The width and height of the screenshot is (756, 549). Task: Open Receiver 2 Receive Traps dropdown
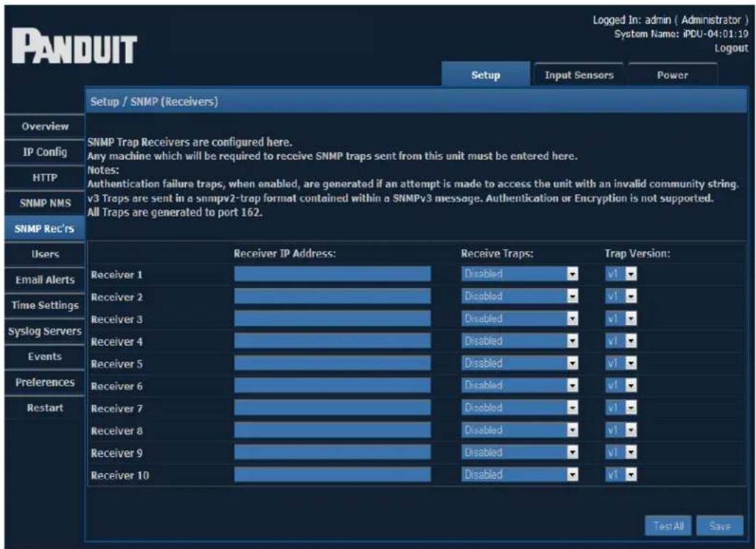click(x=520, y=296)
